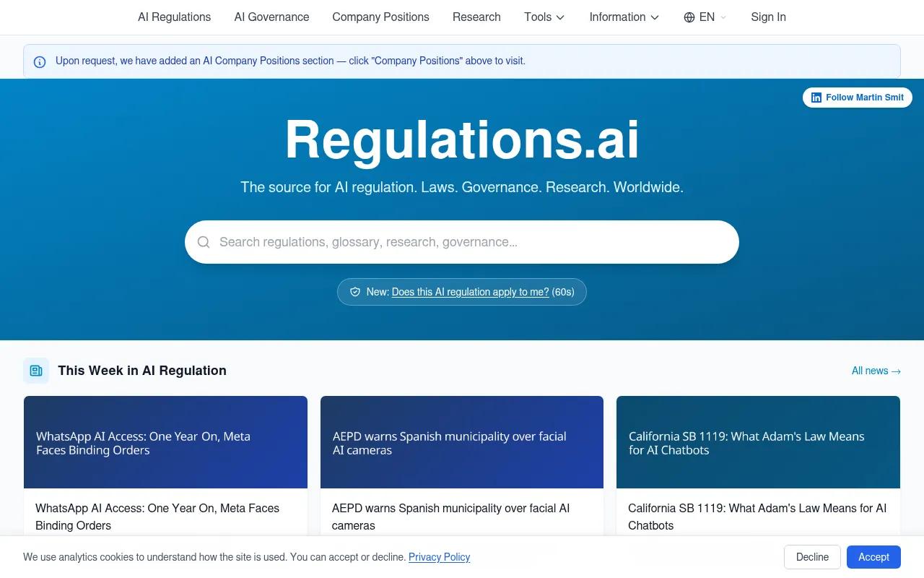Click the Regulations.ai hero title
The width and height of the screenshot is (924, 578).
[462, 139]
